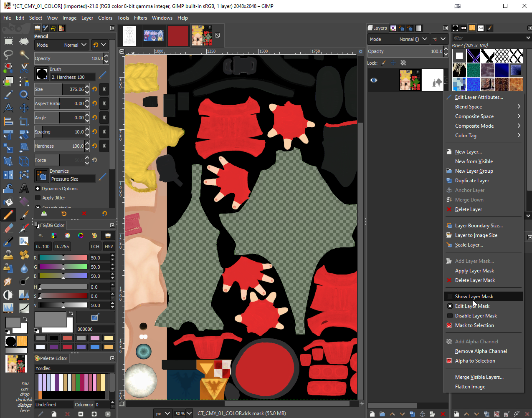Select the Clone stamp tool
The width and height of the screenshot is (532, 418).
8,255
